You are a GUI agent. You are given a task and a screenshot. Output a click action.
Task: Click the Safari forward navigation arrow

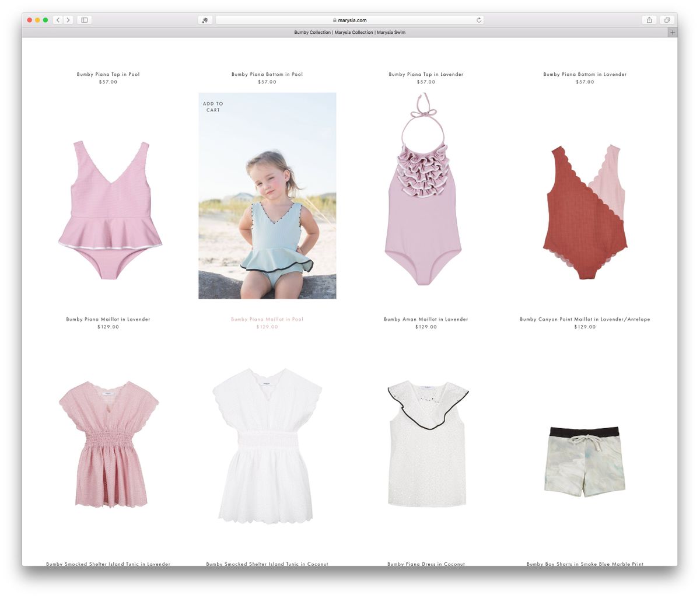point(68,20)
